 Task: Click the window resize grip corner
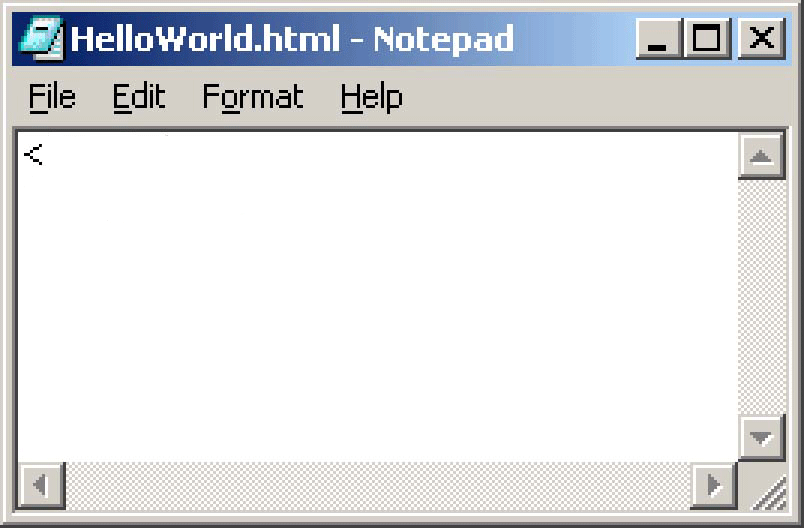click(x=768, y=491)
